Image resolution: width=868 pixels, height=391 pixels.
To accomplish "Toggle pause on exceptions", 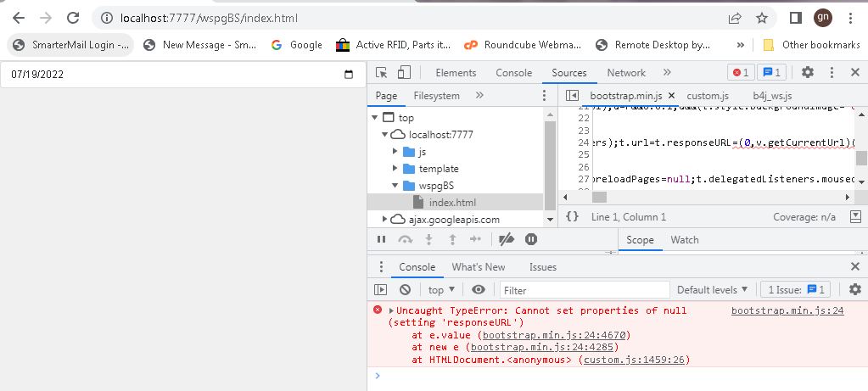I will (531, 239).
